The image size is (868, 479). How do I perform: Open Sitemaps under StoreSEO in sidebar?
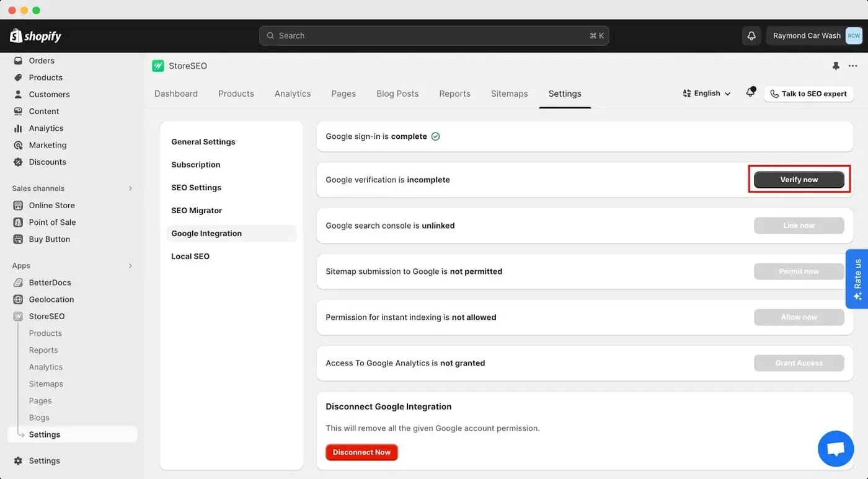(x=46, y=384)
